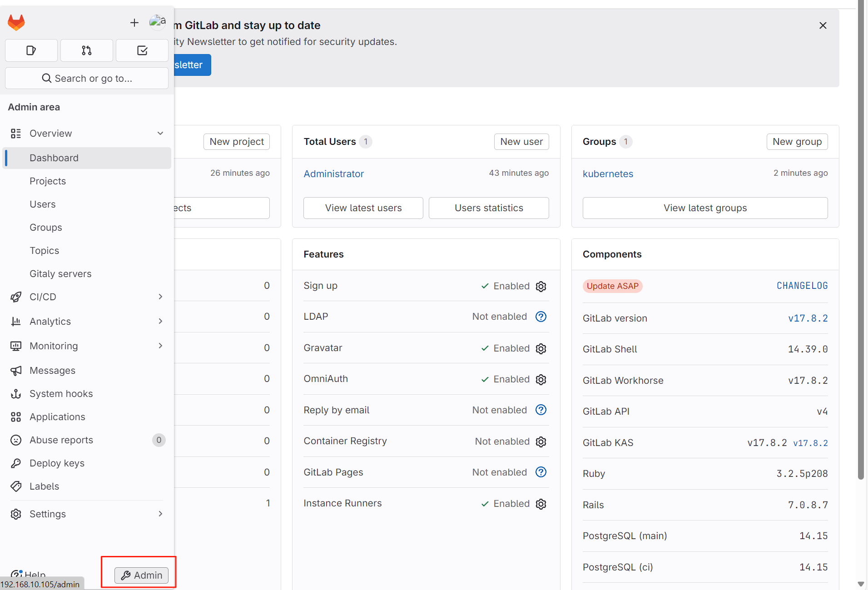Open GitLab Pages help icon
Screen dimensions: 868x590
(541, 472)
